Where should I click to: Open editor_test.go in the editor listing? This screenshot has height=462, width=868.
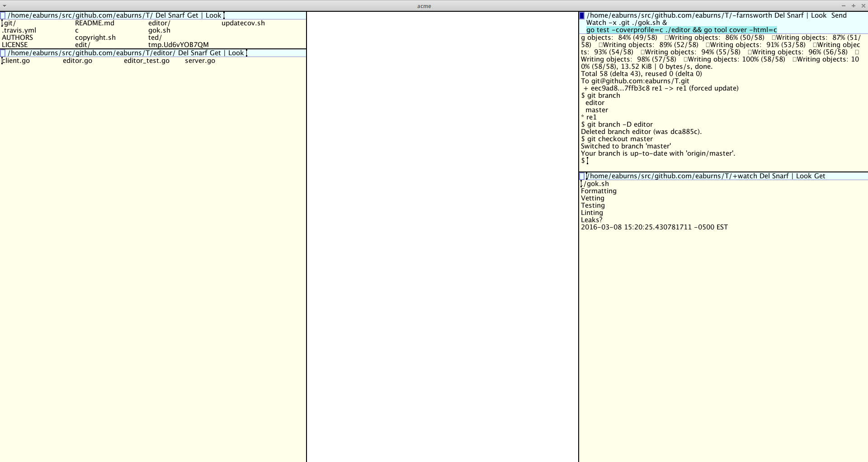click(146, 61)
